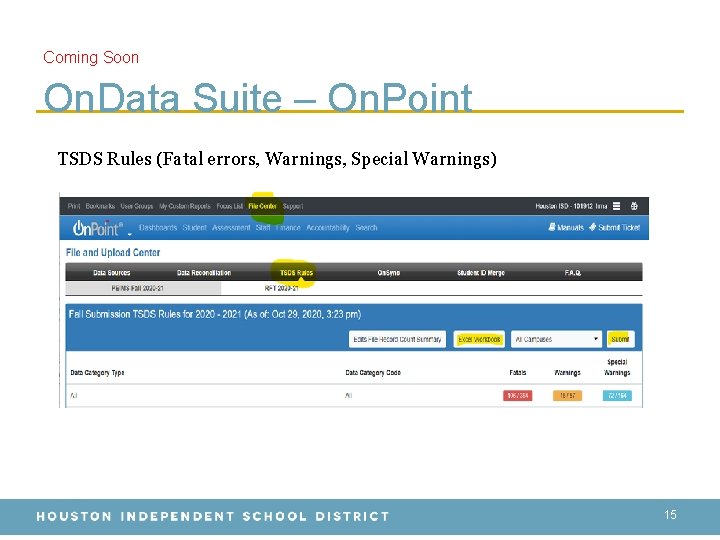The image size is (720, 540).
Task: Click the Fatals column header
Action: (x=518, y=373)
